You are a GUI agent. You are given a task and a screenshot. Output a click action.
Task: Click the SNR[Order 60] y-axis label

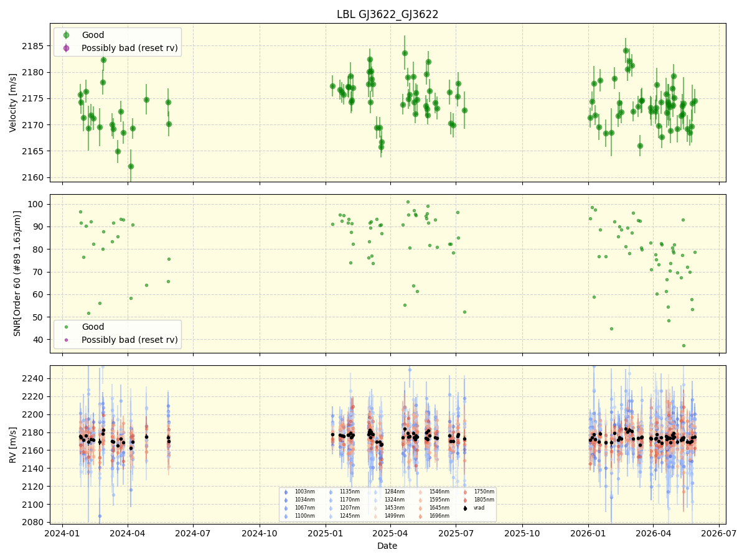tap(17, 273)
